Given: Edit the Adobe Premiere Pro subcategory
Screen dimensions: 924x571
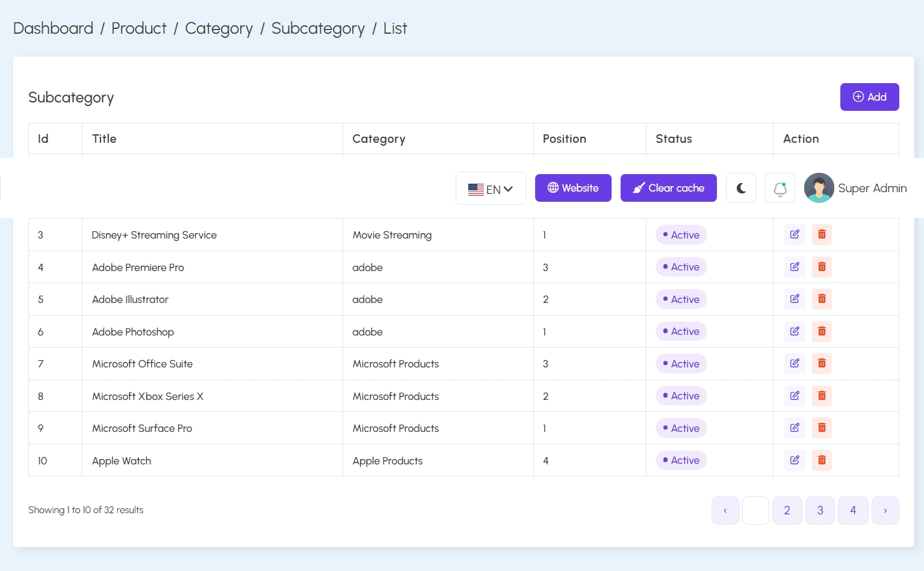Looking at the screenshot, I should (x=795, y=267).
